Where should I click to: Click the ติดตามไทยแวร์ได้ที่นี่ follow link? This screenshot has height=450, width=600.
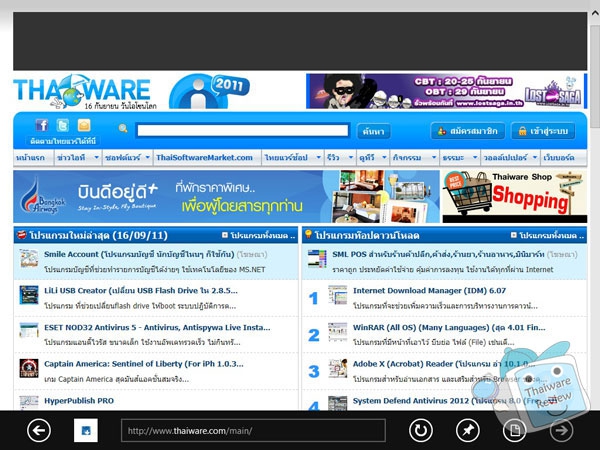pyautogui.click(x=63, y=141)
